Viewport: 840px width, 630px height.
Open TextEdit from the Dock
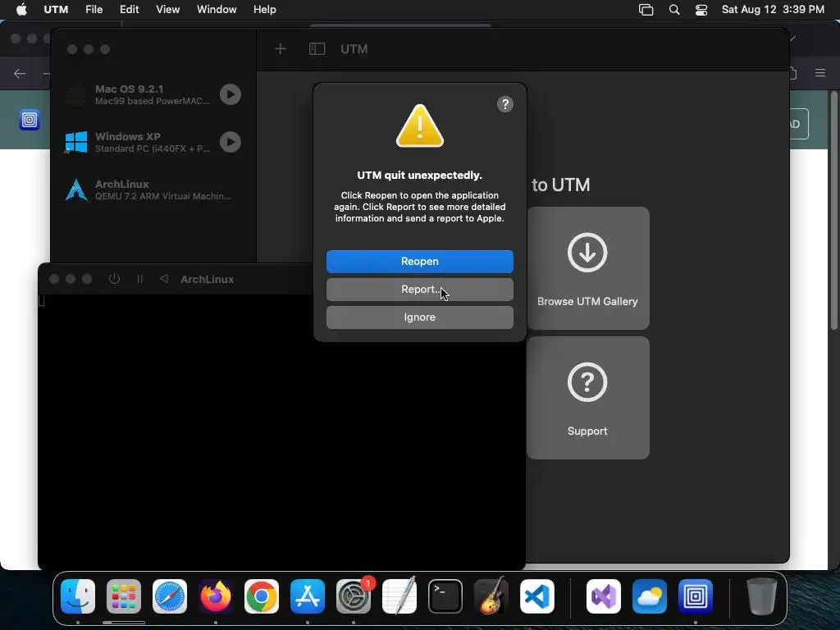click(x=399, y=596)
